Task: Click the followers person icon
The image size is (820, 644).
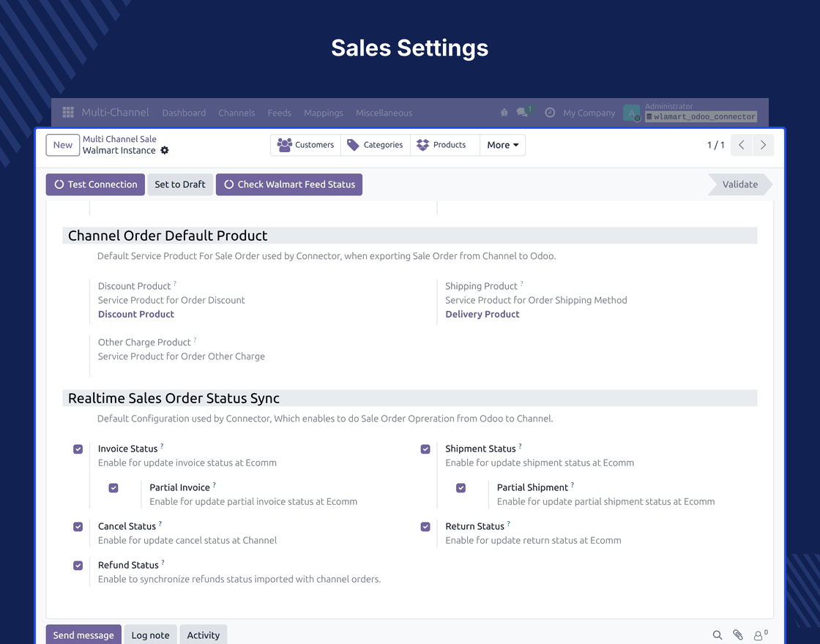Action: 760,635
